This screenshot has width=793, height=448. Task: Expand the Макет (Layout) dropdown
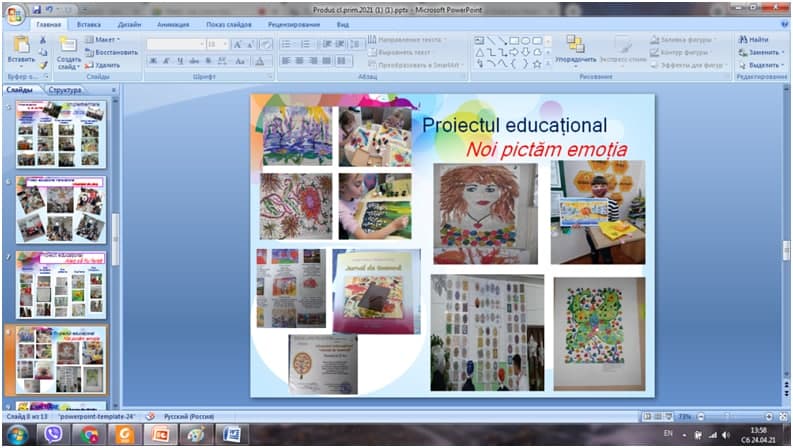pos(105,39)
